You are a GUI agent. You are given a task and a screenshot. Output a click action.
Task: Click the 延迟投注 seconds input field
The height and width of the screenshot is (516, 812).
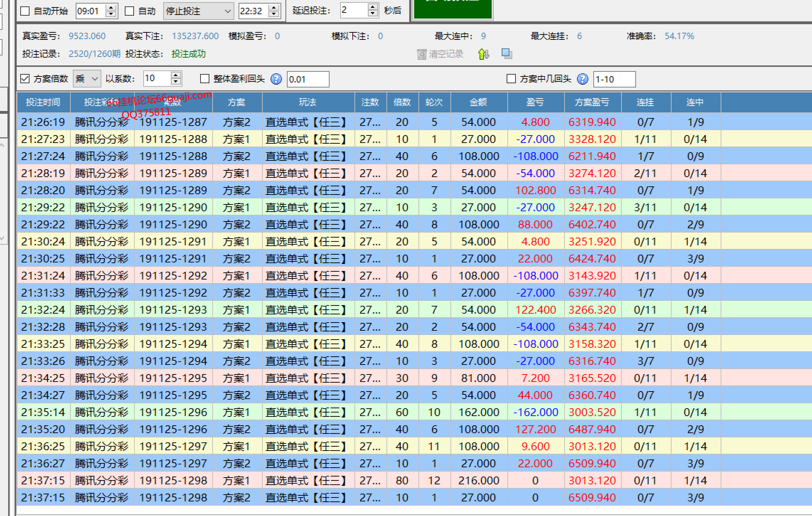pyautogui.click(x=354, y=10)
